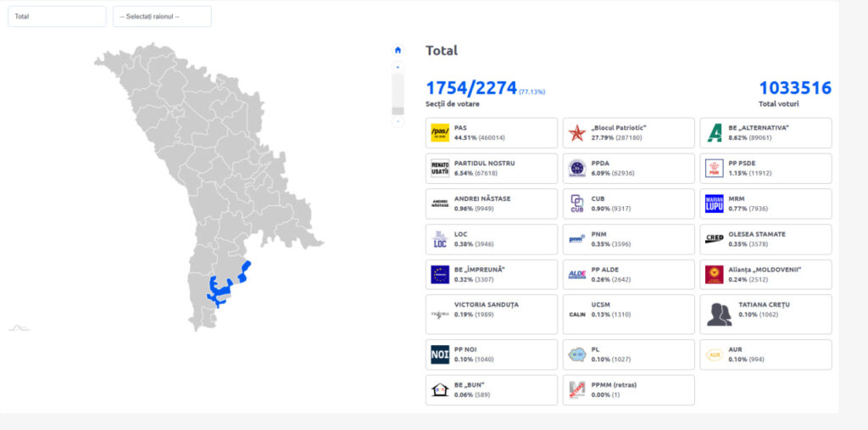Click the Tatiana Crețu silhouette avatar

pyautogui.click(x=719, y=314)
